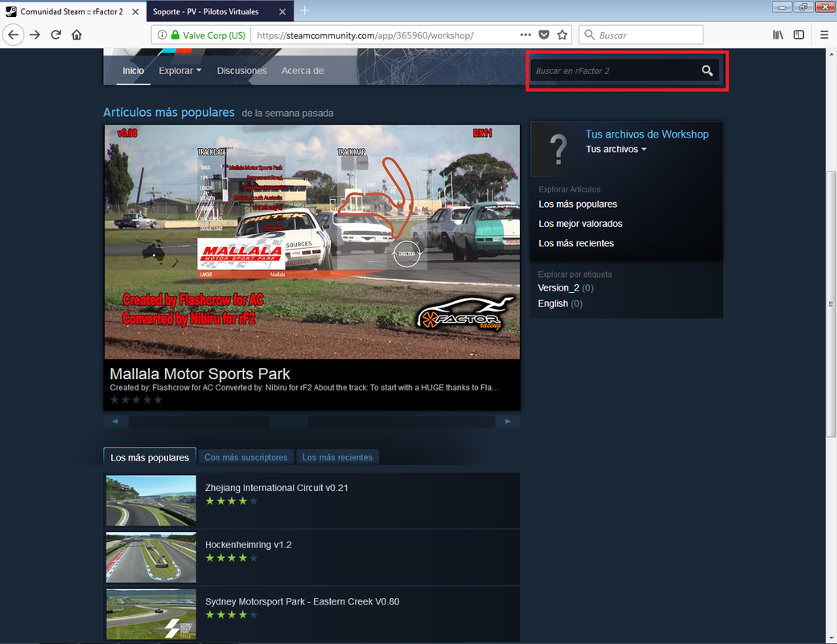Click scrollbar up arrow
The height and width of the screenshot is (644, 837).
pos(831,54)
